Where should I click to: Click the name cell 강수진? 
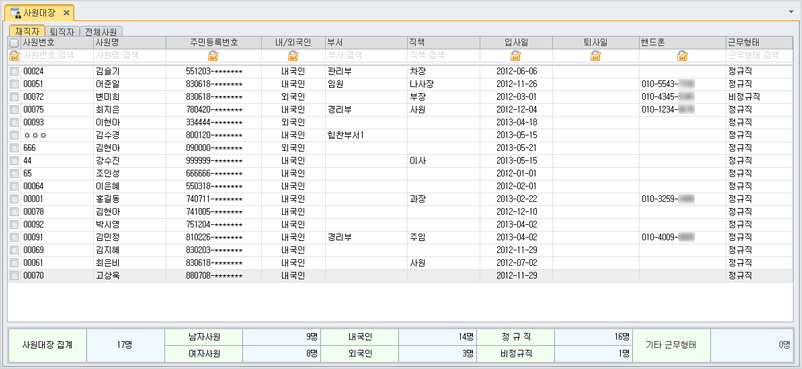click(129, 161)
